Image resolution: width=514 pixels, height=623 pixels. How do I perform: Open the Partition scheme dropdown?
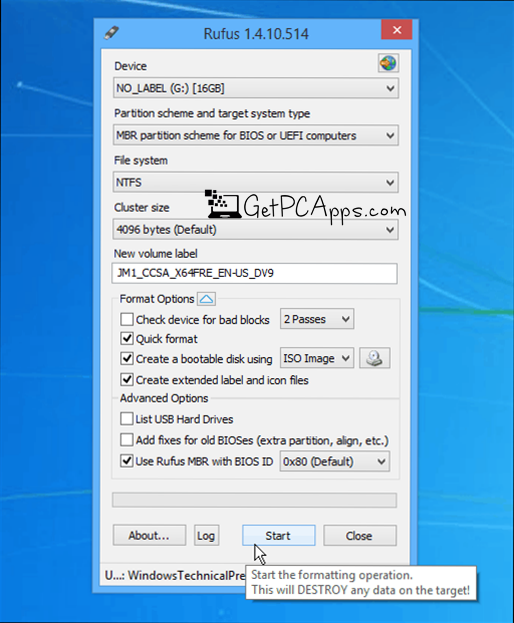(255, 135)
